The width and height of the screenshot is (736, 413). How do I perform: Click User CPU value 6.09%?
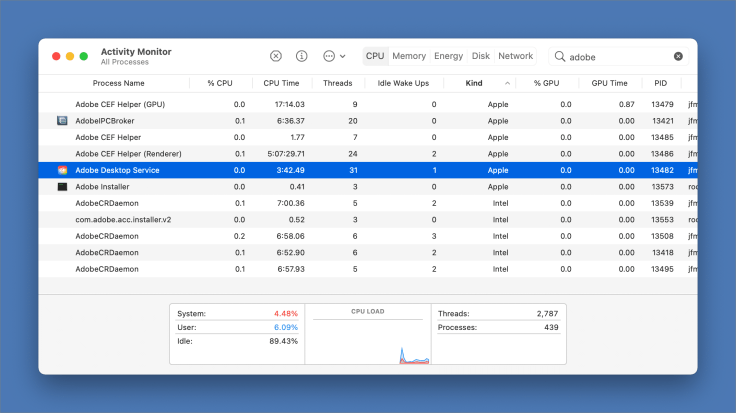(286, 327)
